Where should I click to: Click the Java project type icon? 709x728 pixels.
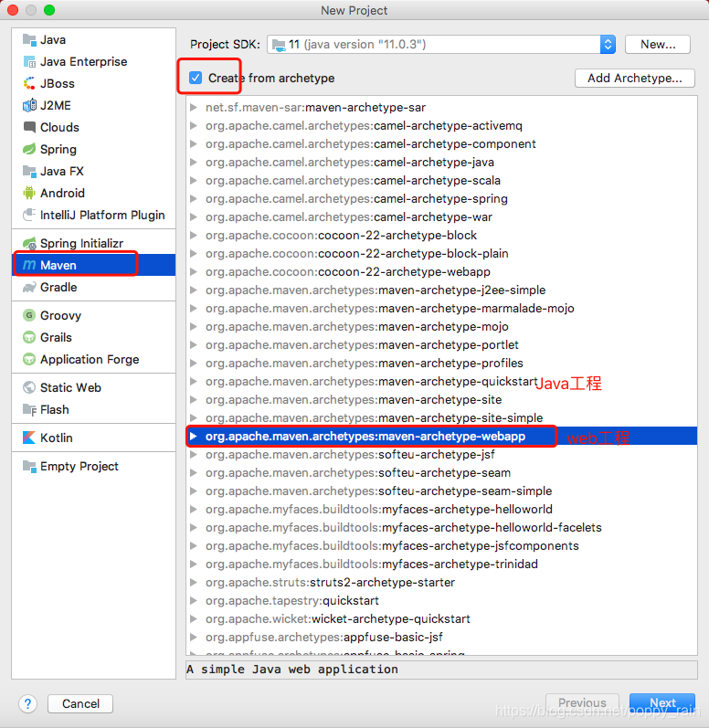(x=29, y=40)
